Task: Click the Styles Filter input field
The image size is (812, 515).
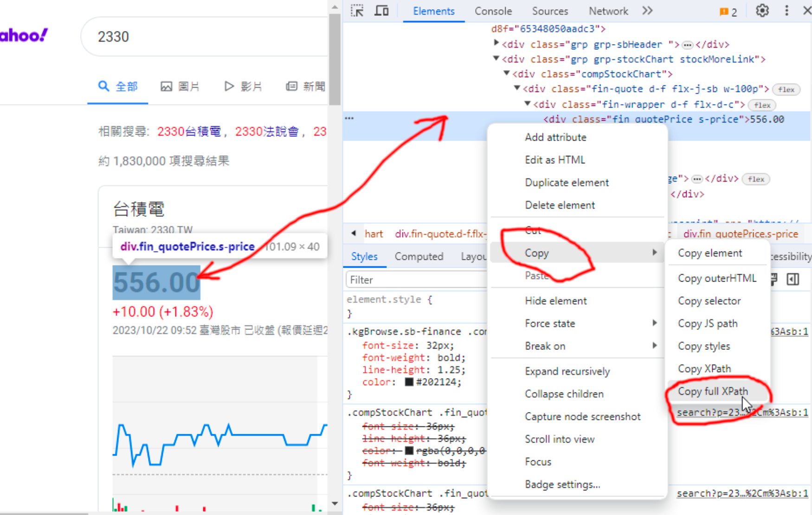Action: (415, 280)
